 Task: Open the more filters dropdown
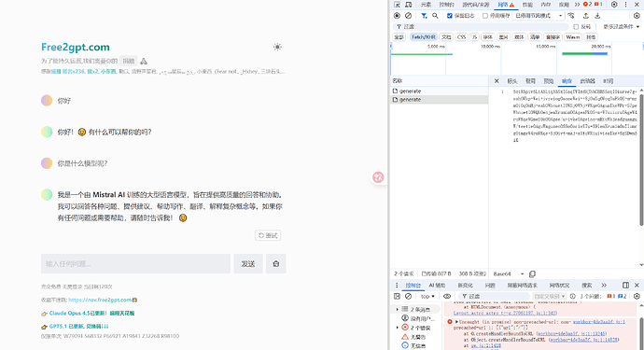click(621, 27)
